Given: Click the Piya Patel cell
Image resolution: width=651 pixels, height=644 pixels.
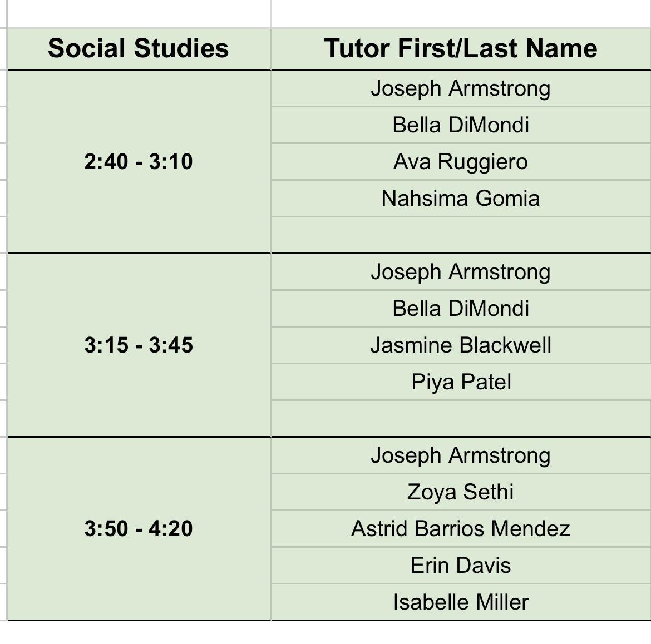Looking at the screenshot, I should pyautogui.click(x=460, y=382).
